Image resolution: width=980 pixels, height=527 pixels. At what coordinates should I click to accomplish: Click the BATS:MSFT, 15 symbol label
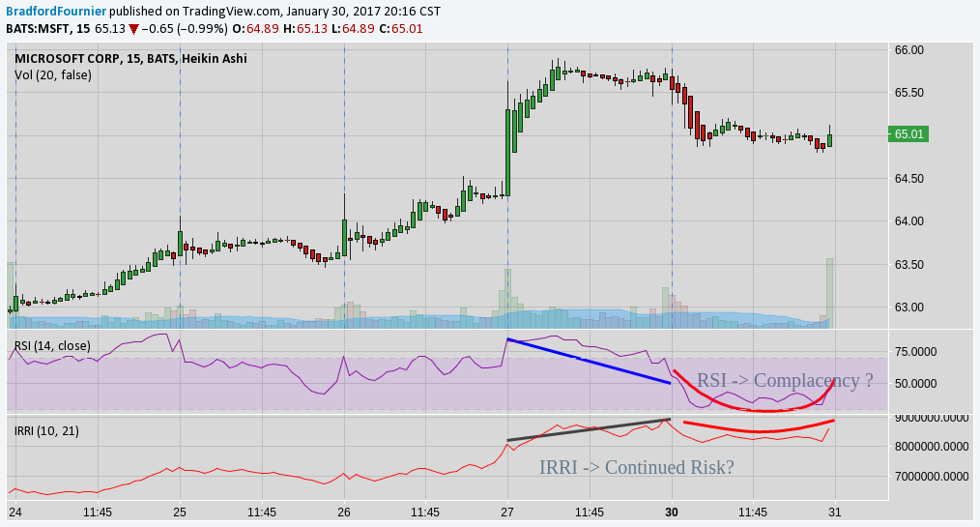[48, 29]
